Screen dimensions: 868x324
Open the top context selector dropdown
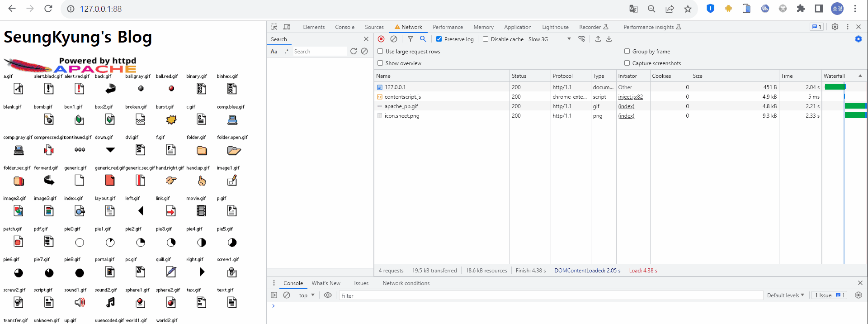click(307, 295)
